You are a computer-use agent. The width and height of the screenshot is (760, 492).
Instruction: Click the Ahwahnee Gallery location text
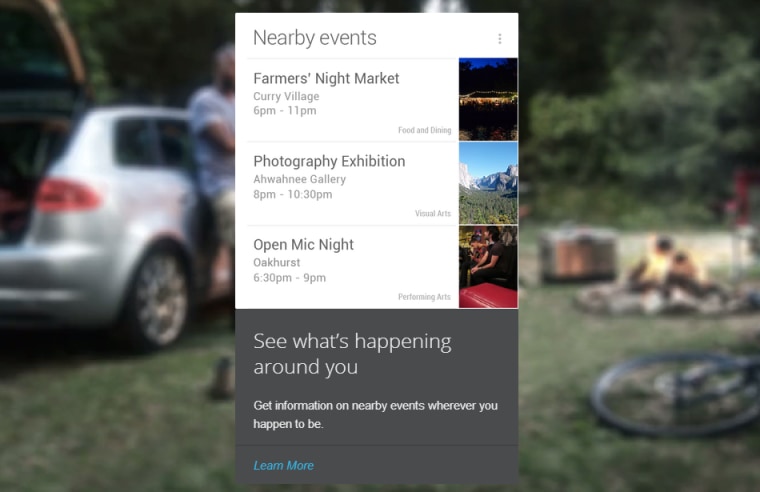[x=300, y=179]
